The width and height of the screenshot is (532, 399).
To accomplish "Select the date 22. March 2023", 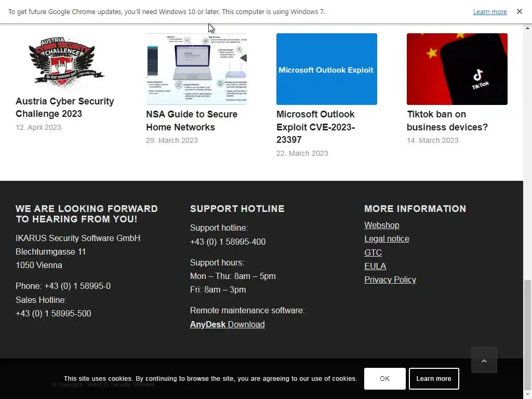I will coord(302,153).
